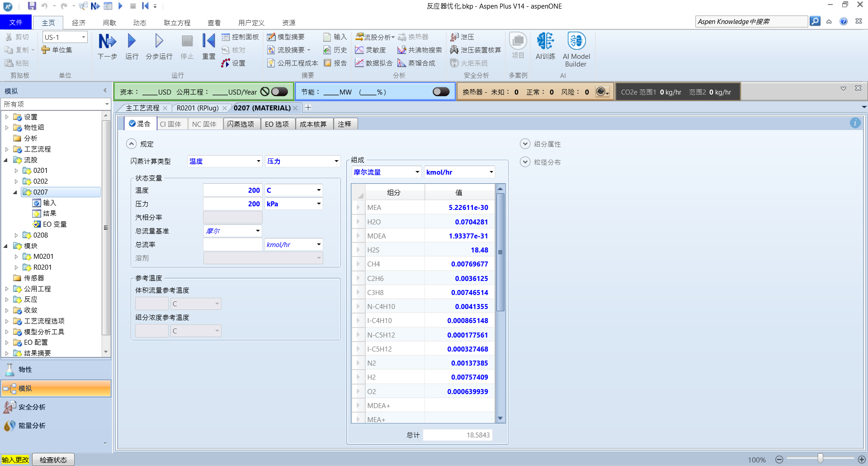Expand the 0208 stream tree node
Viewport: 868px width, 466px height.
click(17, 235)
